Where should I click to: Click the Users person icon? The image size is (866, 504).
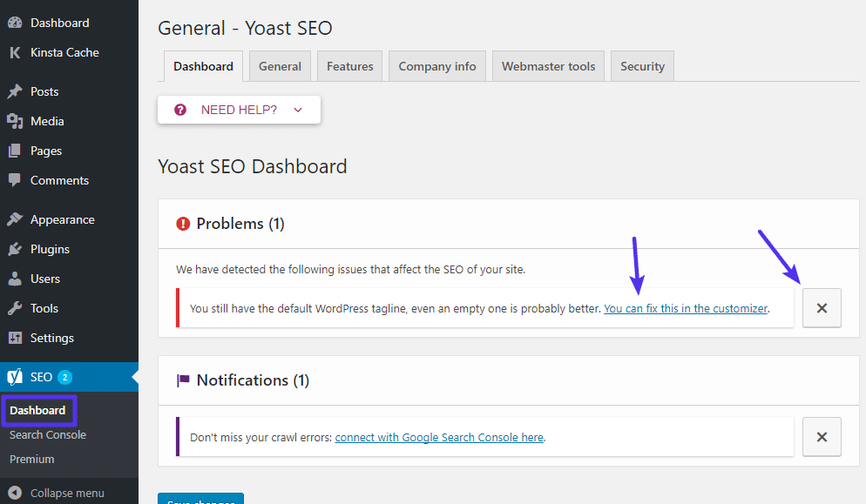[15, 279]
